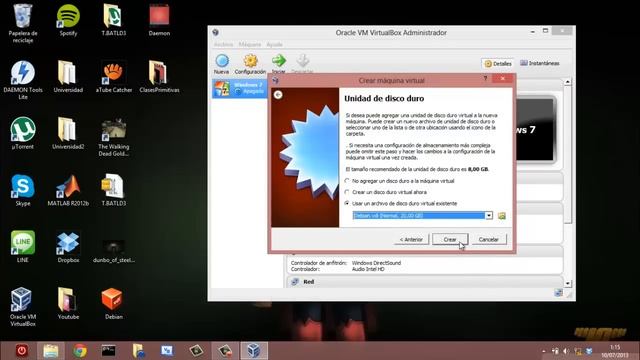The width and height of the screenshot is (640, 360).
Task: Open the LINE desktop icon
Action: [23, 247]
